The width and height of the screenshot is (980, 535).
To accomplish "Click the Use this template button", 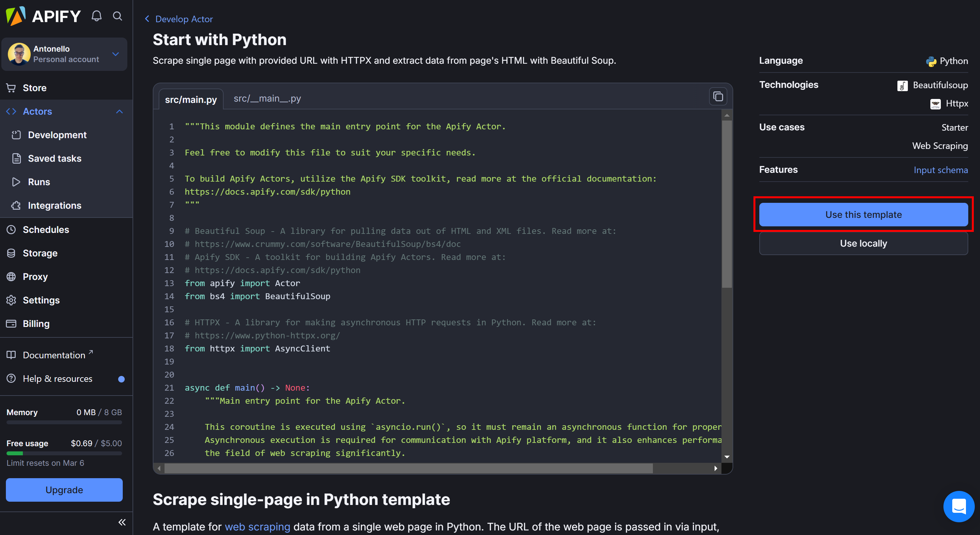I will click(863, 214).
